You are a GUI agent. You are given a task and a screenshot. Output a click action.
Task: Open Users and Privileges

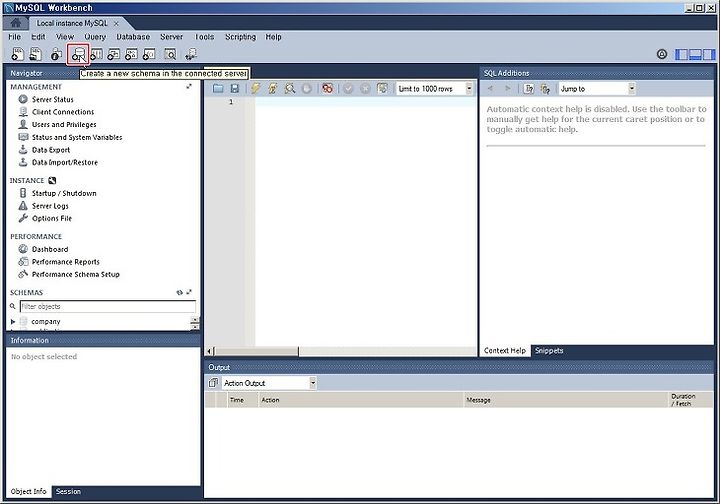click(64, 124)
